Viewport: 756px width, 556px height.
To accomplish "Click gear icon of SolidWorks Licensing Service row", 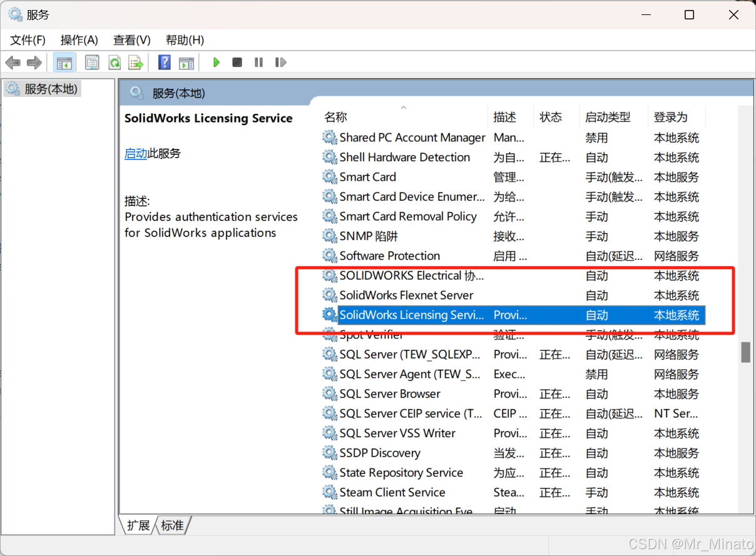I will coord(330,315).
